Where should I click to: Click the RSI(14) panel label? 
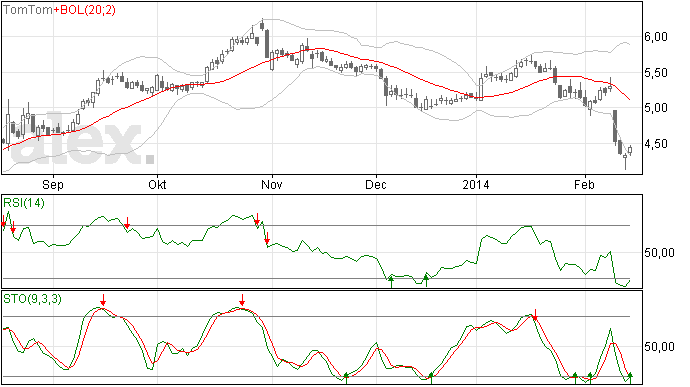point(24,203)
